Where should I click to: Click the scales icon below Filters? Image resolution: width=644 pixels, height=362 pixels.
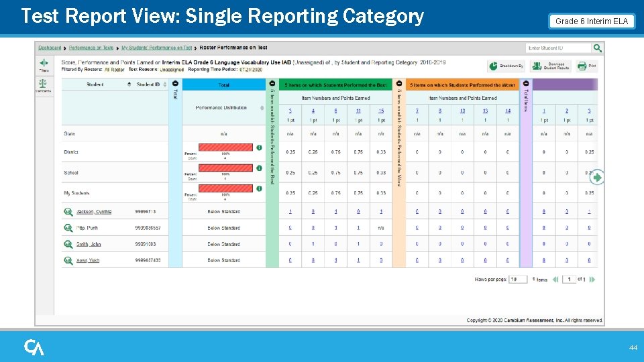[43, 85]
